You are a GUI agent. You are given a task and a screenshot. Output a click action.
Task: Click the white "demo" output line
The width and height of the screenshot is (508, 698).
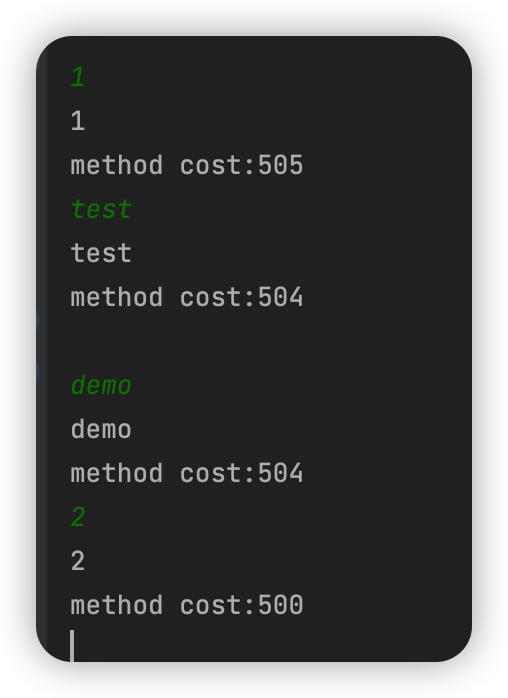(101, 430)
